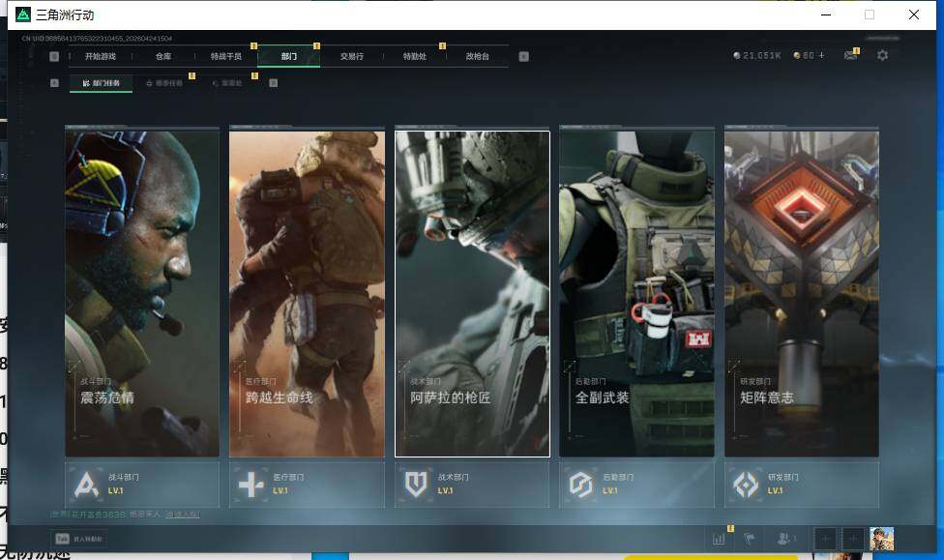Click the flag icon in bottom bar
This screenshot has height=560, width=944.
coord(750,539)
